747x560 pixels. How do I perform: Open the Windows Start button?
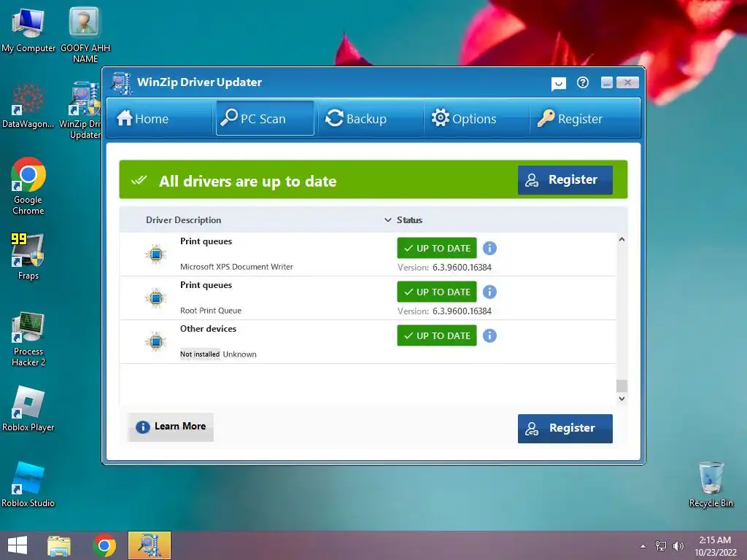pyautogui.click(x=18, y=545)
